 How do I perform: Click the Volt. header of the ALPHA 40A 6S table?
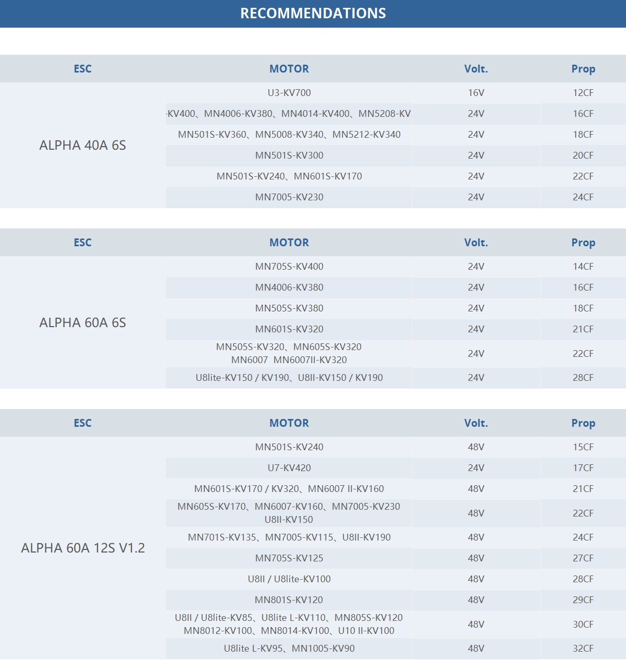pos(476,69)
